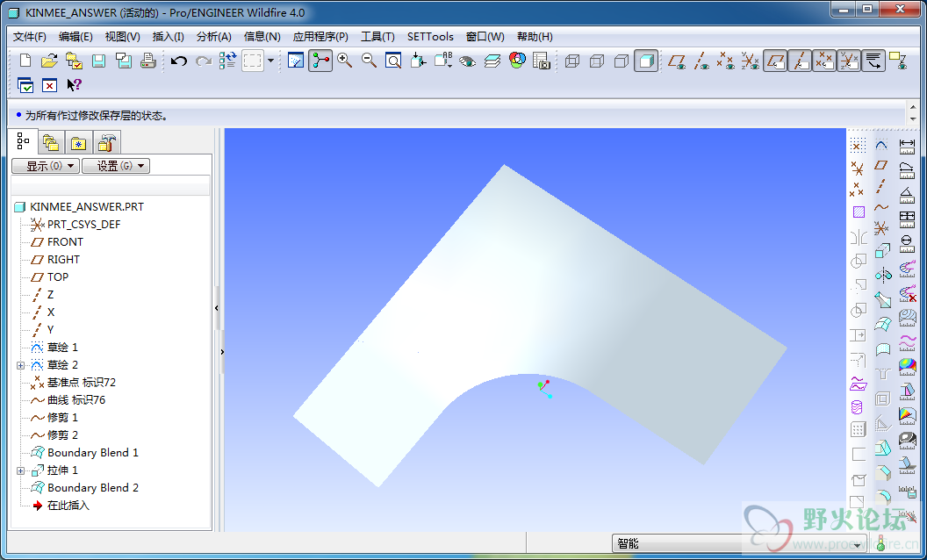
Task: Click the window with green checkmark icon
Action: click(25, 86)
